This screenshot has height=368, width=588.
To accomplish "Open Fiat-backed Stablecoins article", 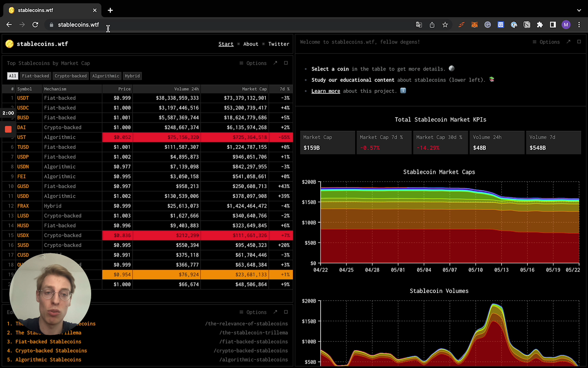I will coord(48,341).
